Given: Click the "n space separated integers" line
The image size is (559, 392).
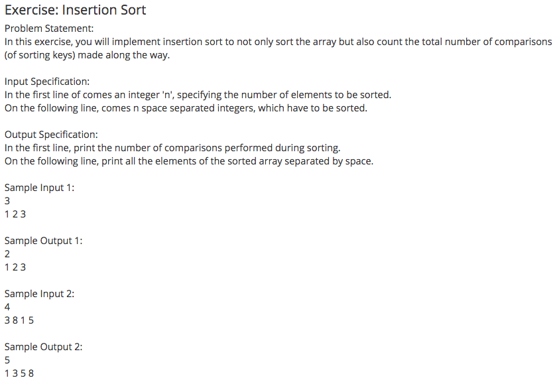Looking at the screenshot, I should click(x=186, y=108).
